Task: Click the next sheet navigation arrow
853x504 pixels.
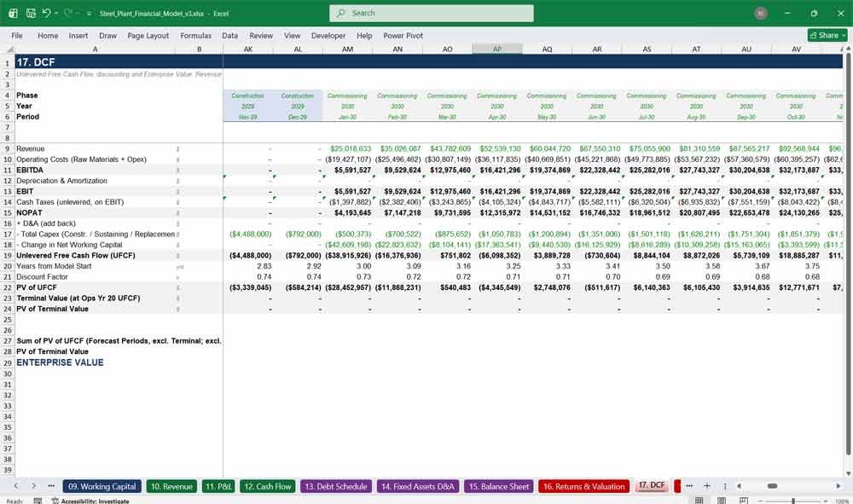Action: [x=34, y=486]
